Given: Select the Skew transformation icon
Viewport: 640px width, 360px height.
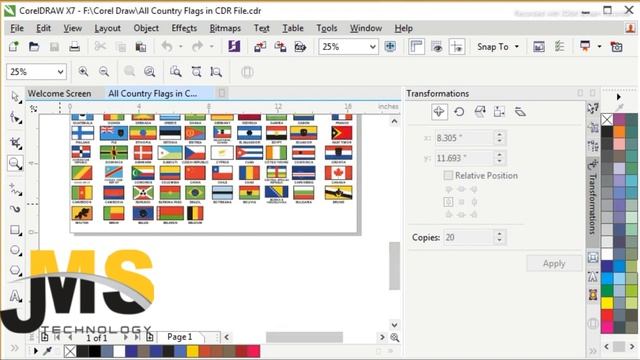Looking at the screenshot, I should click(520, 111).
